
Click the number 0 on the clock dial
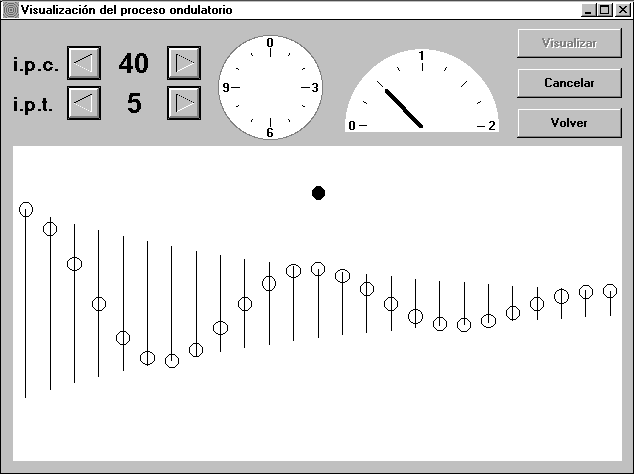(x=270, y=42)
